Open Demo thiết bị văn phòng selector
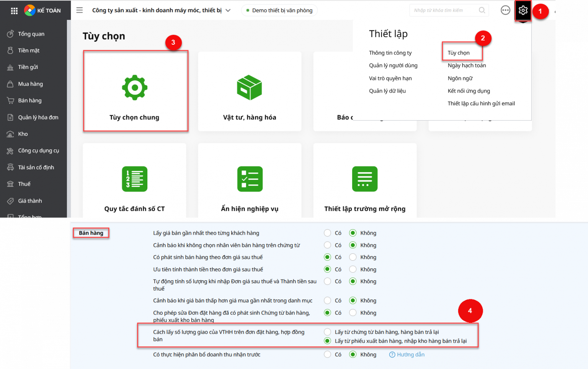The image size is (588, 369). click(x=279, y=10)
